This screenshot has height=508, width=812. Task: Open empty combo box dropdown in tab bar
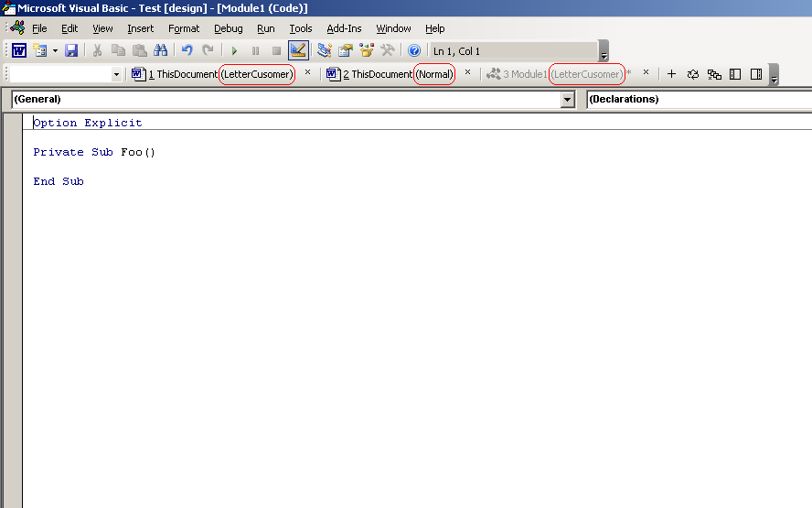(116, 75)
